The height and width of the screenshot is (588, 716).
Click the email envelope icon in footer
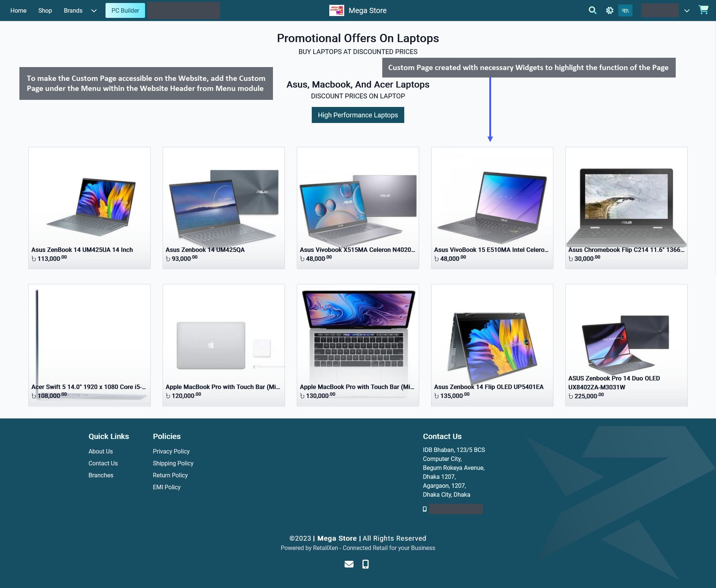click(x=349, y=564)
